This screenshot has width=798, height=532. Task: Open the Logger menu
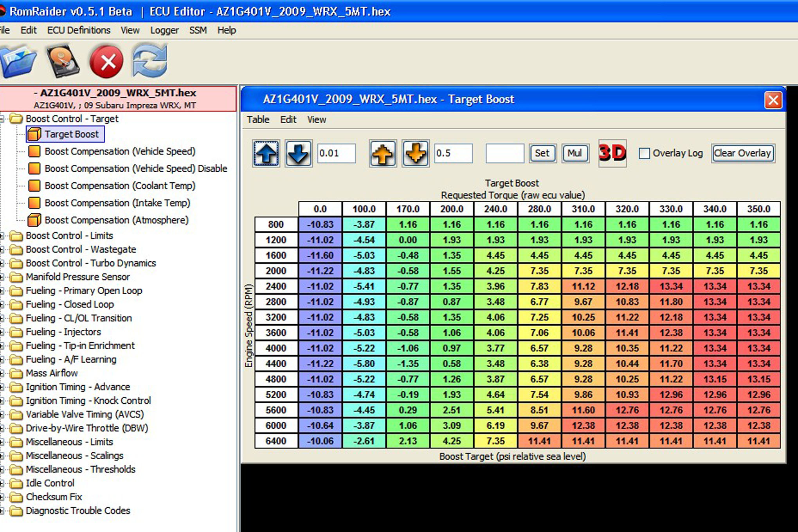pyautogui.click(x=164, y=30)
